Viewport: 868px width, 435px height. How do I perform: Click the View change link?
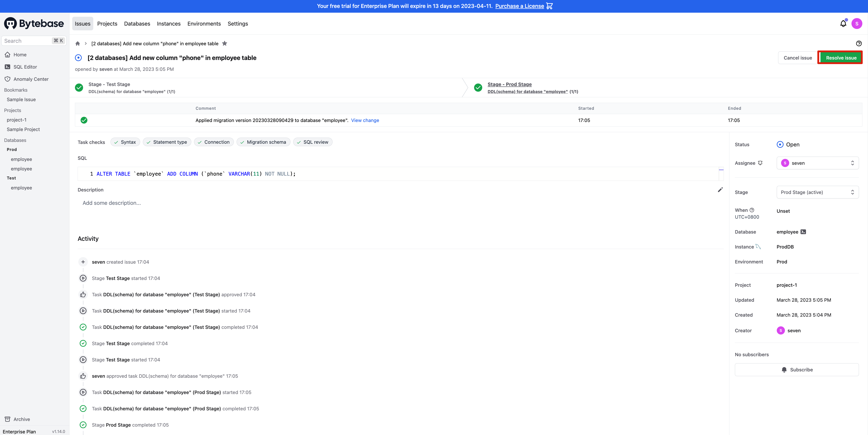[x=365, y=120]
